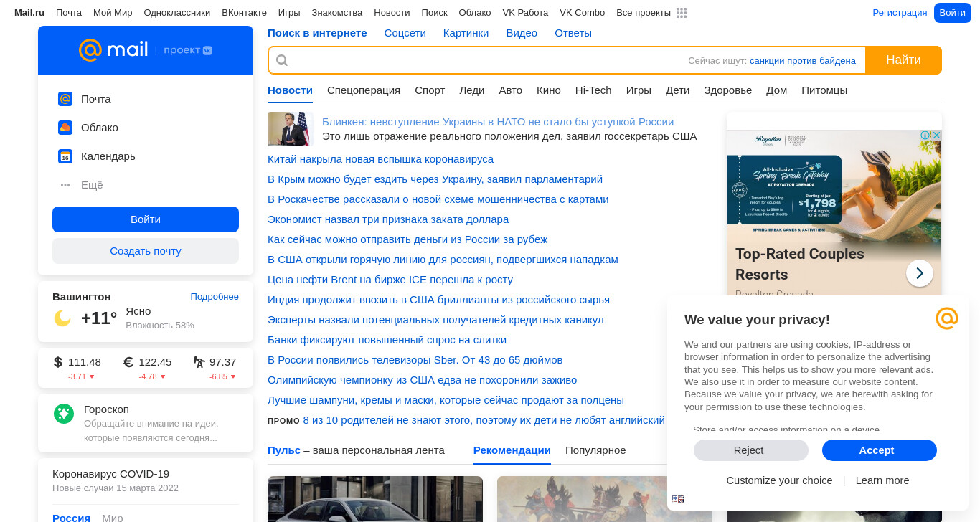Switch to Спорт news tab
The width and height of the screenshot is (980, 522).
430,90
